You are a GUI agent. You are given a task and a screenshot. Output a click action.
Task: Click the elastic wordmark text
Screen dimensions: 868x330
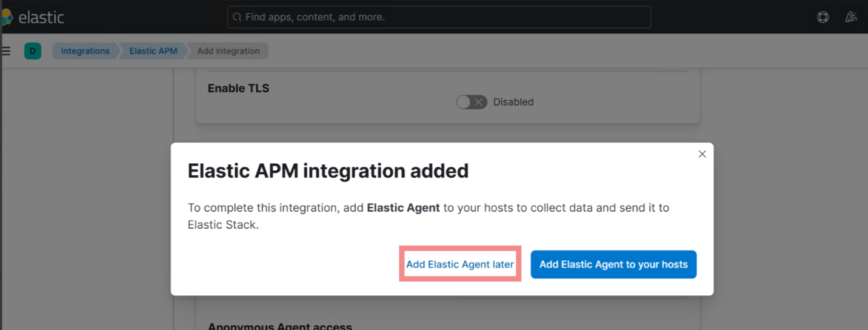pyautogui.click(x=41, y=17)
